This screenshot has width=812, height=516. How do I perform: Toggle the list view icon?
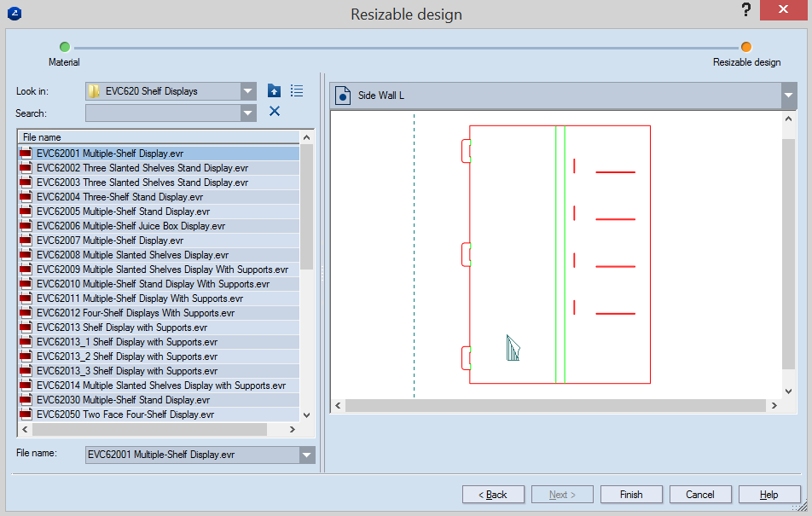[297, 91]
